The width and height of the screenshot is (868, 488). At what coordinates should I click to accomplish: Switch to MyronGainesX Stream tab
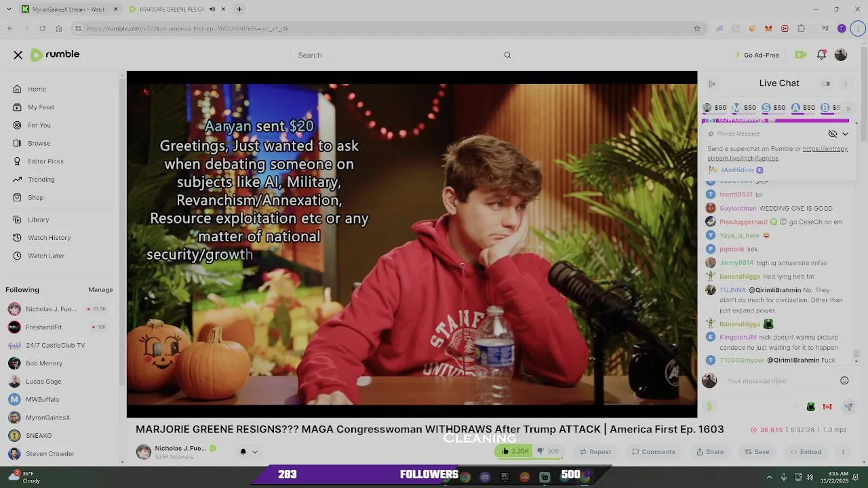[x=69, y=9]
